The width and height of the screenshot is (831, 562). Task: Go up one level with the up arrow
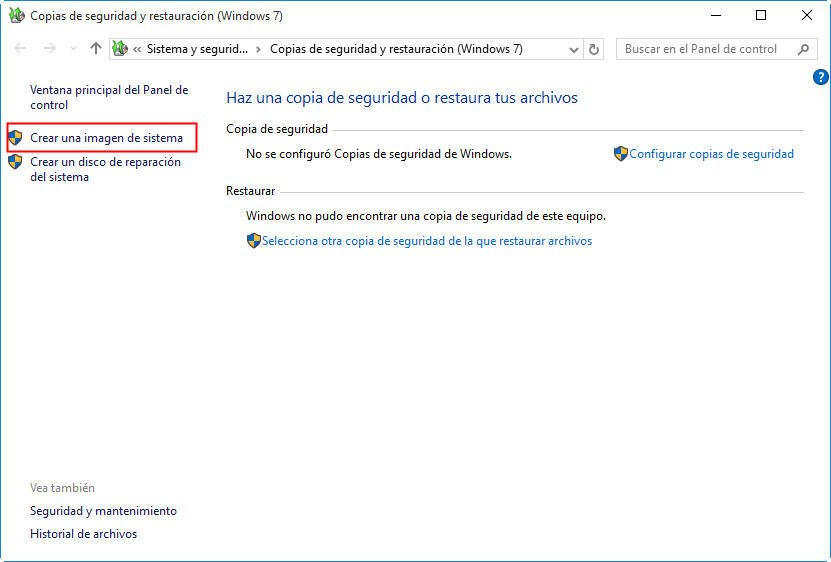[x=95, y=48]
